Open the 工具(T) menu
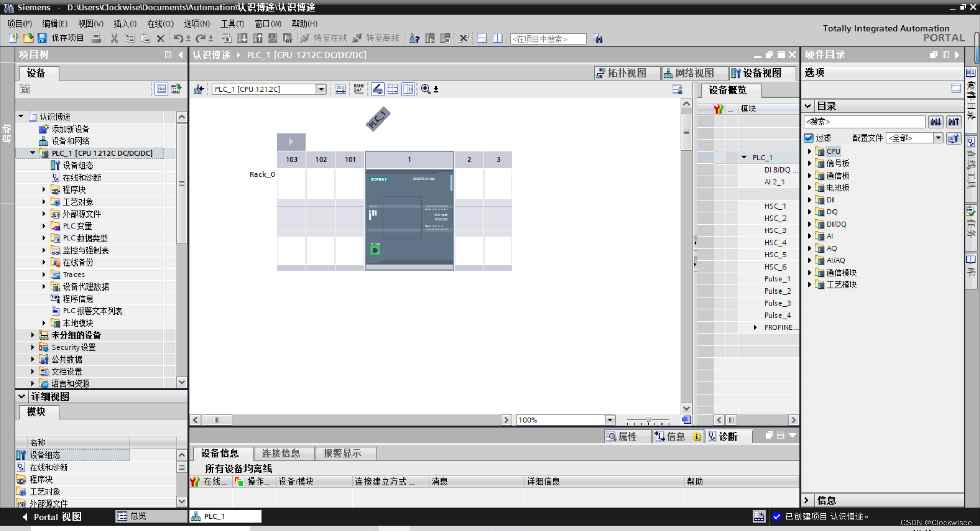Viewport: 980px width, 531px height. (232, 23)
